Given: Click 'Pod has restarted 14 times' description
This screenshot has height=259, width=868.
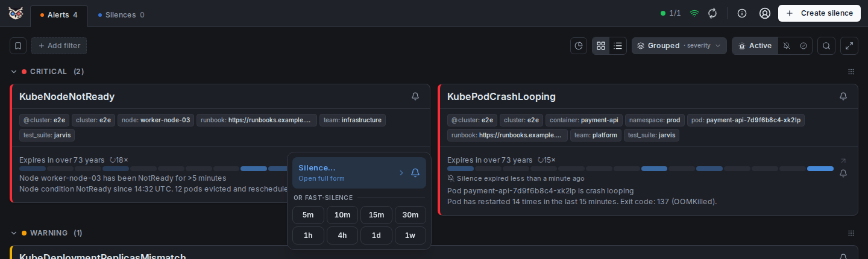Looking at the screenshot, I should [582, 201].
